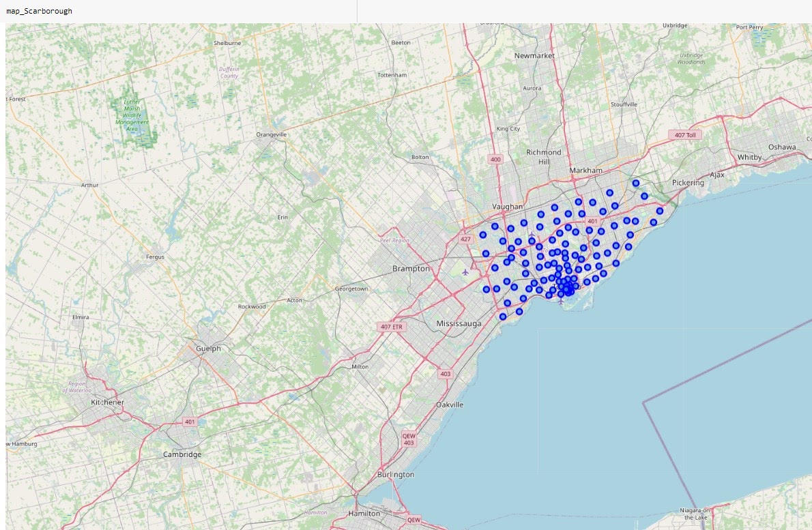The width and height of the screenshot is (812, 530).
Task: Click the Region of Waterloo label
Action: point(76,387)
